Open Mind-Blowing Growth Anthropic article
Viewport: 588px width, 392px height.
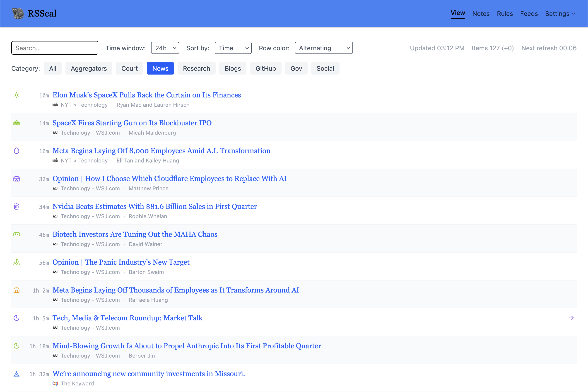tap(187, 346)
